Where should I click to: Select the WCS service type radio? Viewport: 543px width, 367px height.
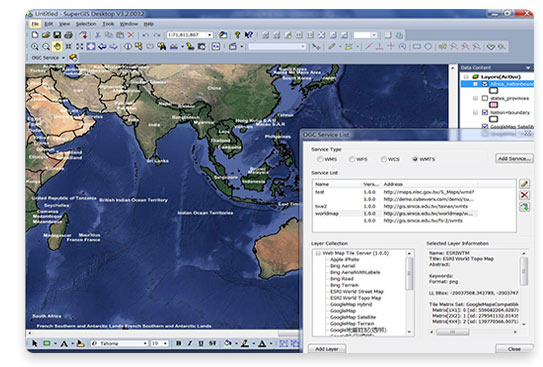pos(383,159)
